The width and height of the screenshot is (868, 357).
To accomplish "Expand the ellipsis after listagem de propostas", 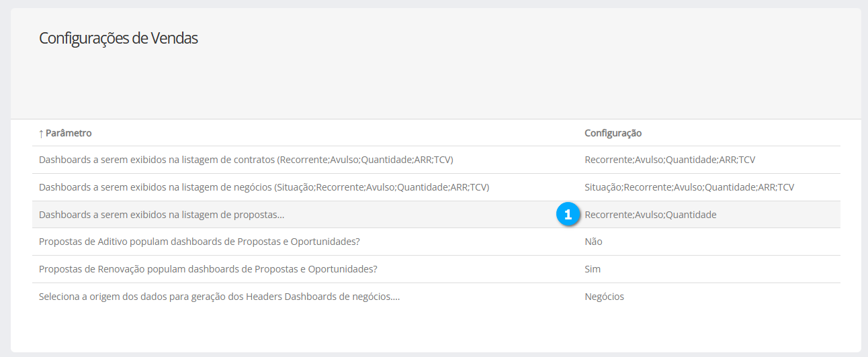I will [280, 215].
